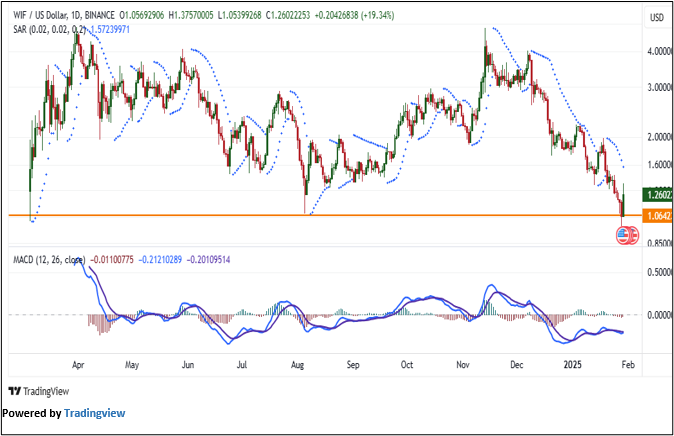674x436 pixels.
Task: Click the SAR (0.02, 0.02, 0.2) indicator label
Action: 49,30
